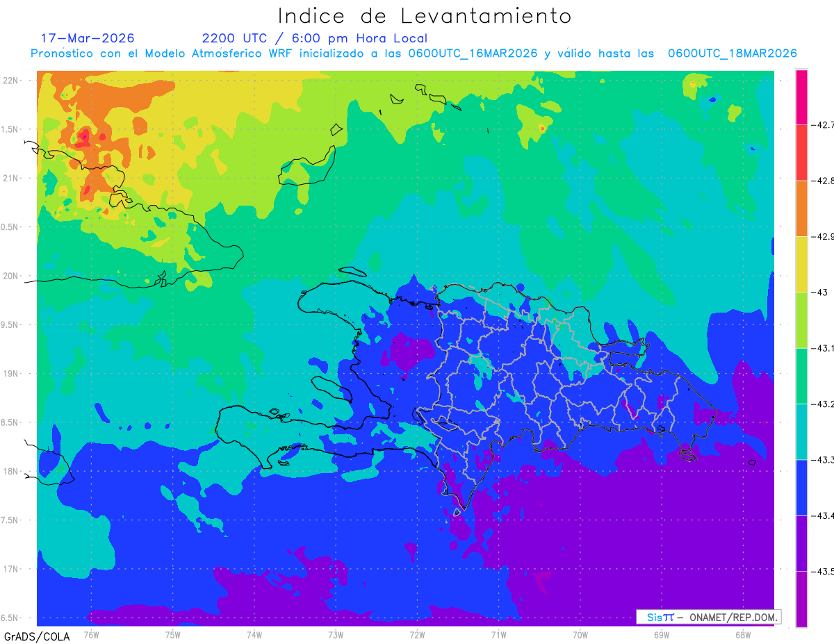This screenshot has height=644, width=834.
Task: Select the purple swatch below -43.5
Action: click(x=801, y=599)
